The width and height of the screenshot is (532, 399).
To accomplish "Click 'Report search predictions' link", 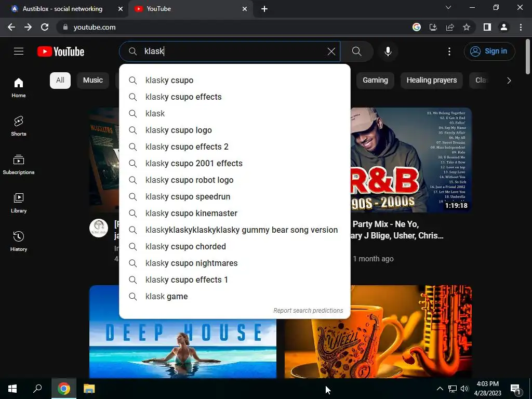I will (308, 311).
